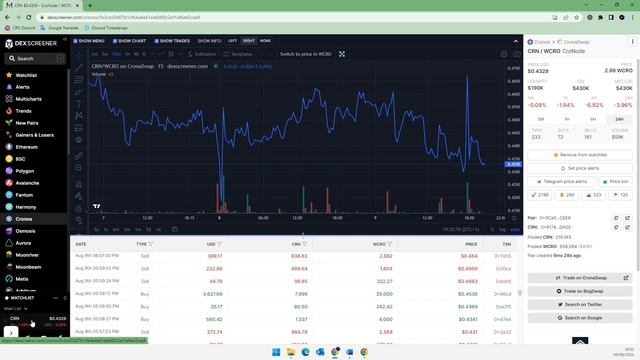Expand the Main List watchlist dropdown
Image resolution: width=640 pixels, height=360 pixels.
pyautogui.click(x=16, y=309)
